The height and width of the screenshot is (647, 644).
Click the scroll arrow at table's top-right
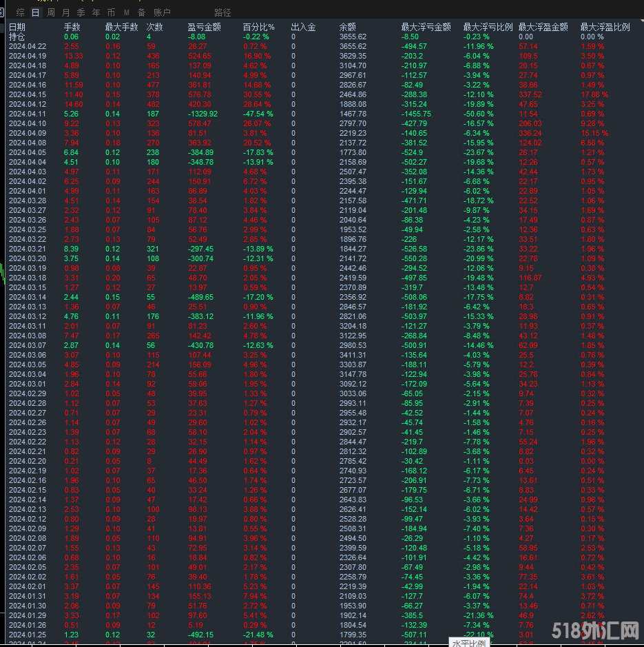(x=638, y=27)
